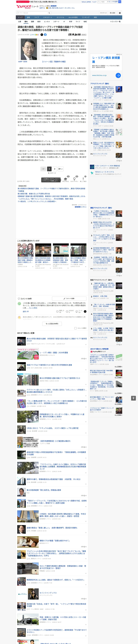Image resolution: width=138 pixels, height=644 pixels.
Task: Click the マイページ button
Action: point(103,13)
